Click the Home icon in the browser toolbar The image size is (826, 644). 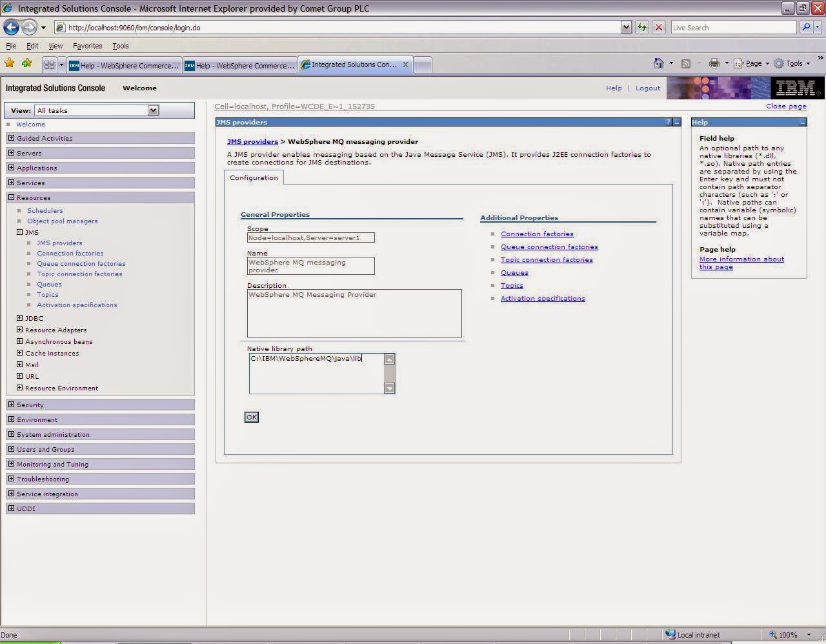click(659, 63)
